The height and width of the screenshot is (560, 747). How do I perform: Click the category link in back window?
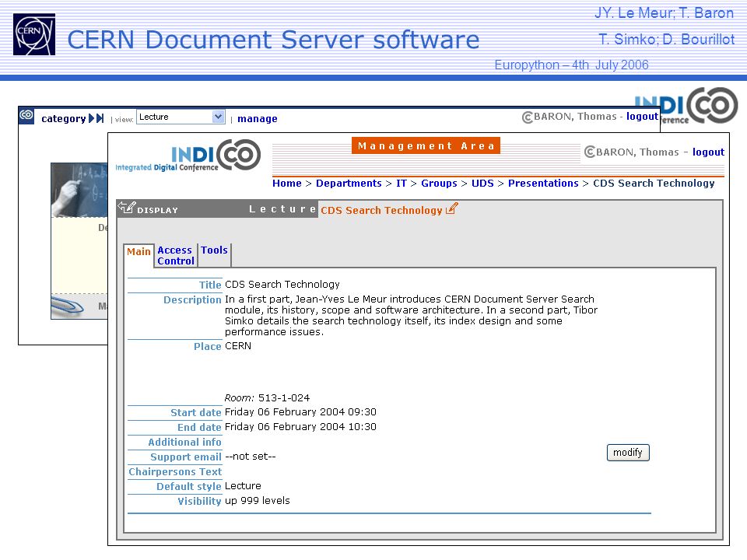(63, 118)
